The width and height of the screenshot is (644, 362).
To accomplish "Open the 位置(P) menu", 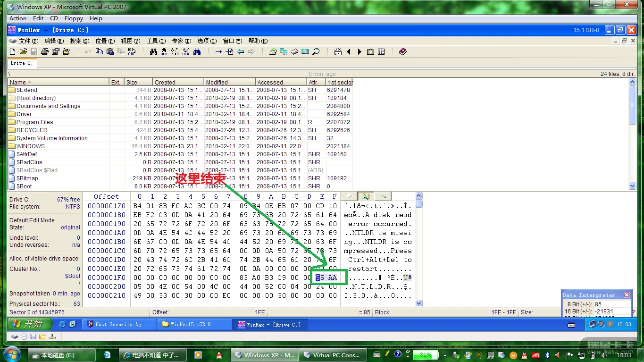I will pos(105,41).
